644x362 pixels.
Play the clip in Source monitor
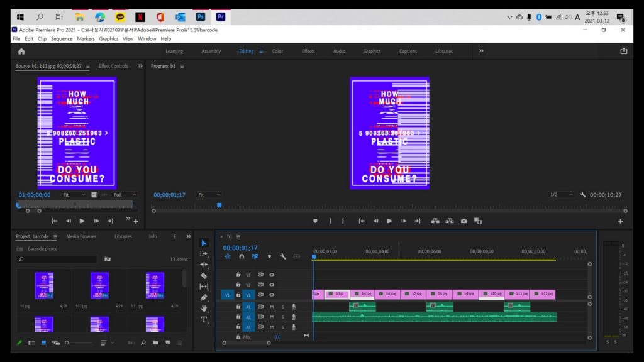pyautogui.click(x=82, y=221)
